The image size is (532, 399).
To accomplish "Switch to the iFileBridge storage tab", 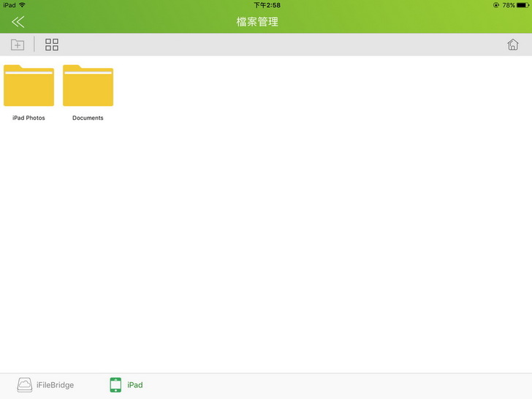I will (45, 385).
